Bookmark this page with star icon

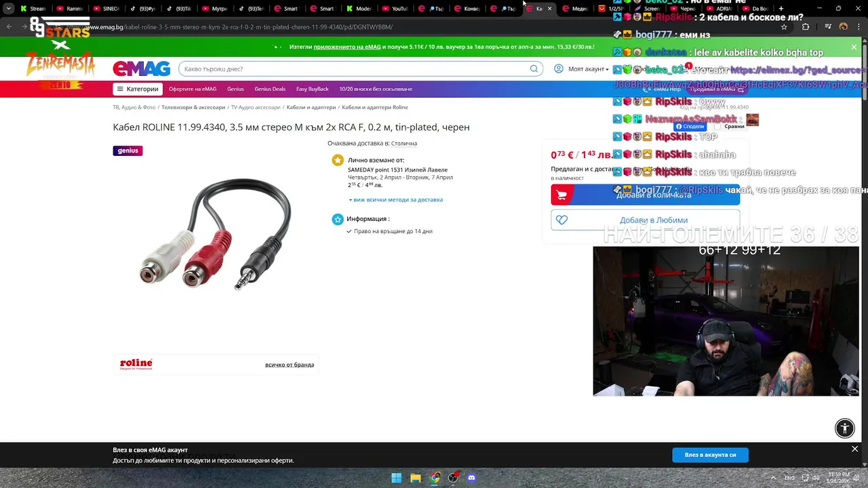coord(784,27)
